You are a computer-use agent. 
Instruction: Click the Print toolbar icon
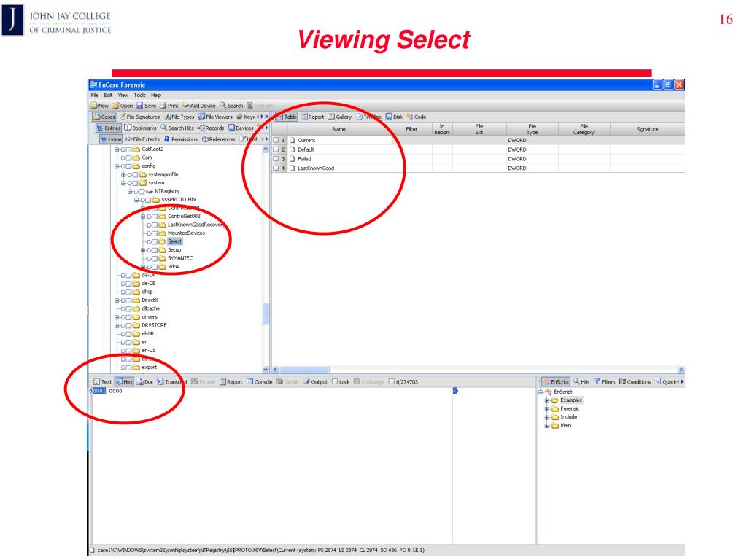tap(163, 106)
